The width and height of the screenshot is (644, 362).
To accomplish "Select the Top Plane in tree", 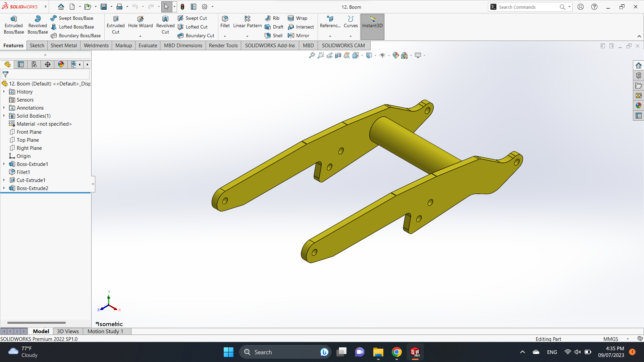I will point(28,140).
